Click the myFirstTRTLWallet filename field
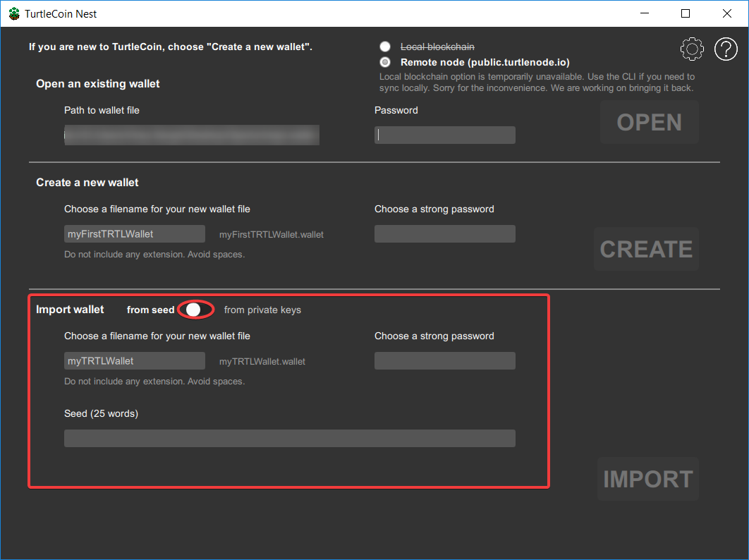The width and height of the screenshot is (749, 560). point(135,234)
